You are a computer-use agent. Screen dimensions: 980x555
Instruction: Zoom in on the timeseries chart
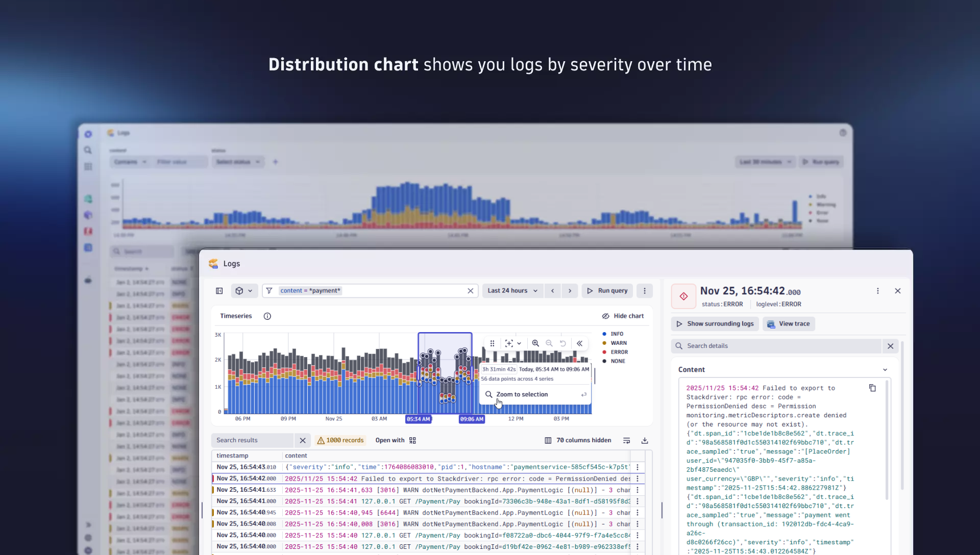535,343
